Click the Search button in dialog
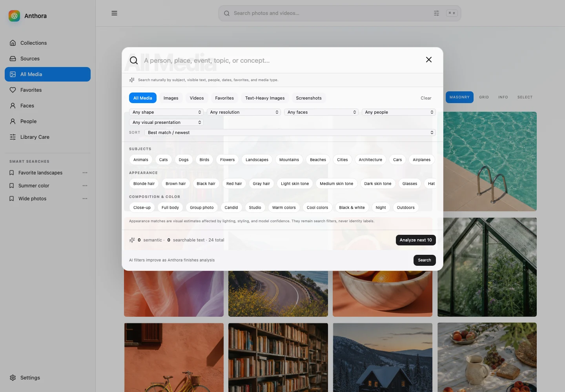This screenshot has width=565, height=392. click(x=425, y=260)
